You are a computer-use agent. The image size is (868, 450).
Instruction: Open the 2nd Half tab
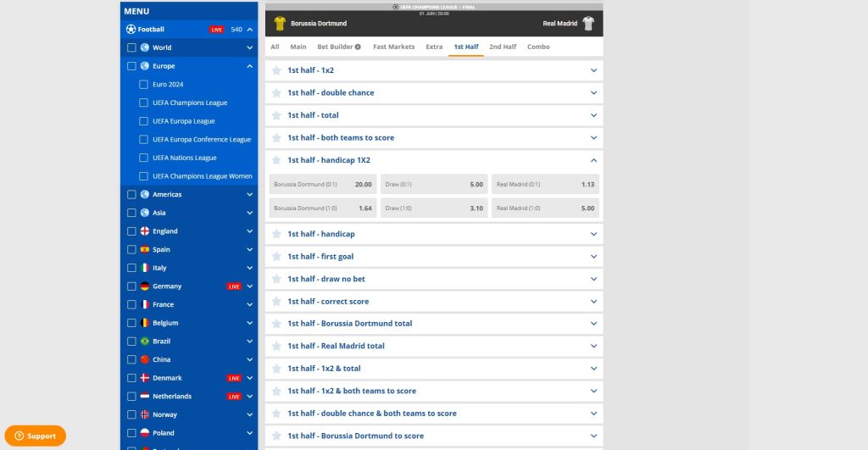point(503,47)
